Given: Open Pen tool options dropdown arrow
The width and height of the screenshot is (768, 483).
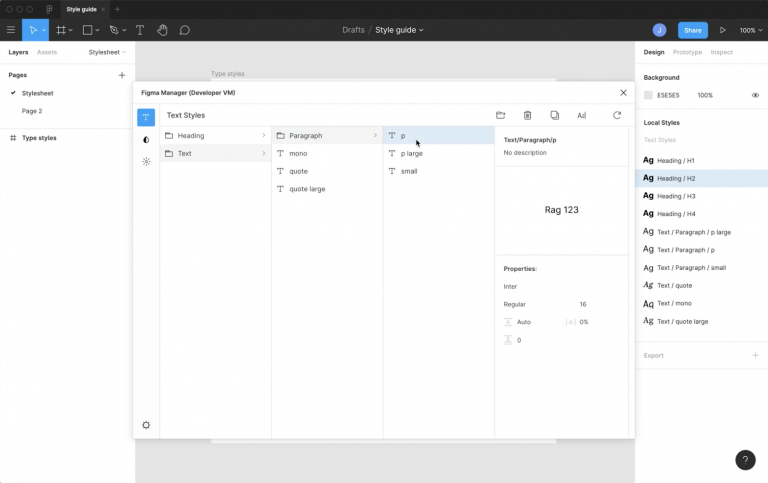Looking at the screenshot, I should [124, 30].
